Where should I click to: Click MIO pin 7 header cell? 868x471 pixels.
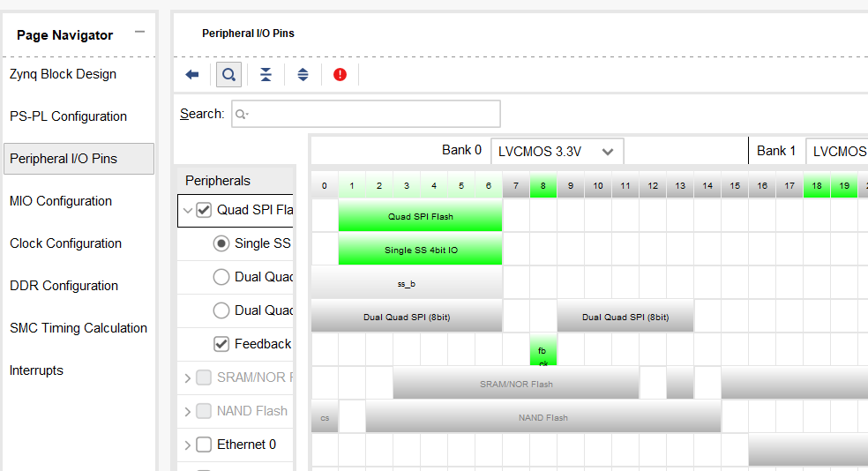coord(516,185)
